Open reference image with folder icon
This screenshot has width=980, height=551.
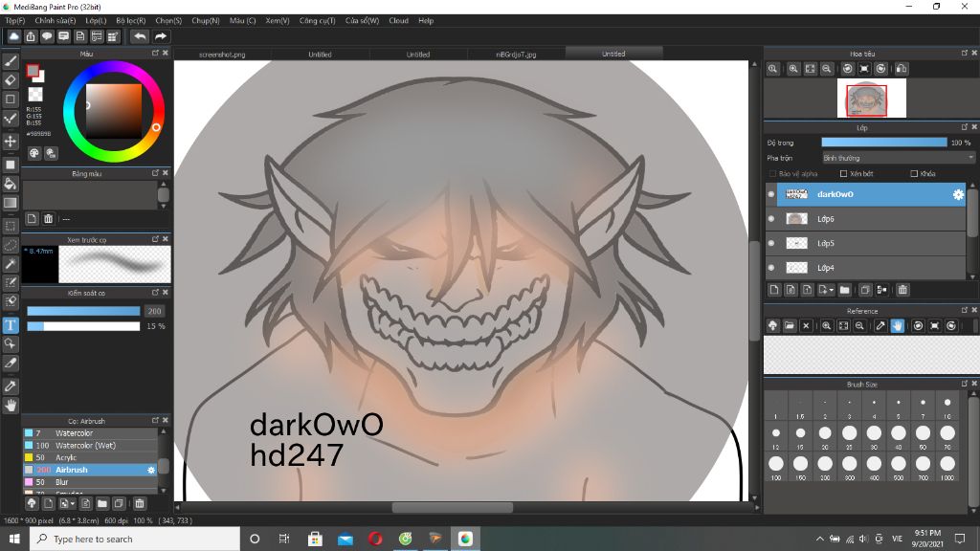790,325
